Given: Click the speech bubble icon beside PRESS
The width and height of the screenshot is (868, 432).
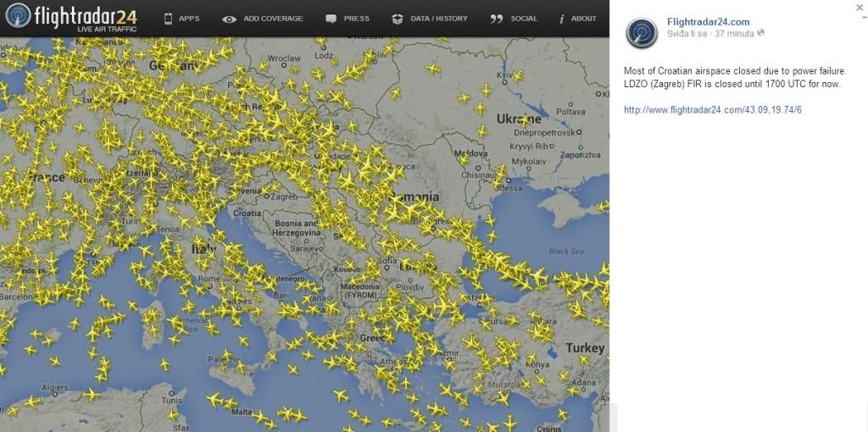Looking at the screenshot, I should (x=331, y=19).
